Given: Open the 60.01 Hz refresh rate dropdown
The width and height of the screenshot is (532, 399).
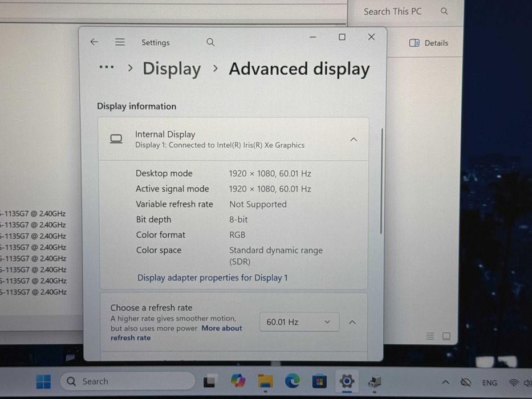Looking at the screenshot, I should click(299, 322).
